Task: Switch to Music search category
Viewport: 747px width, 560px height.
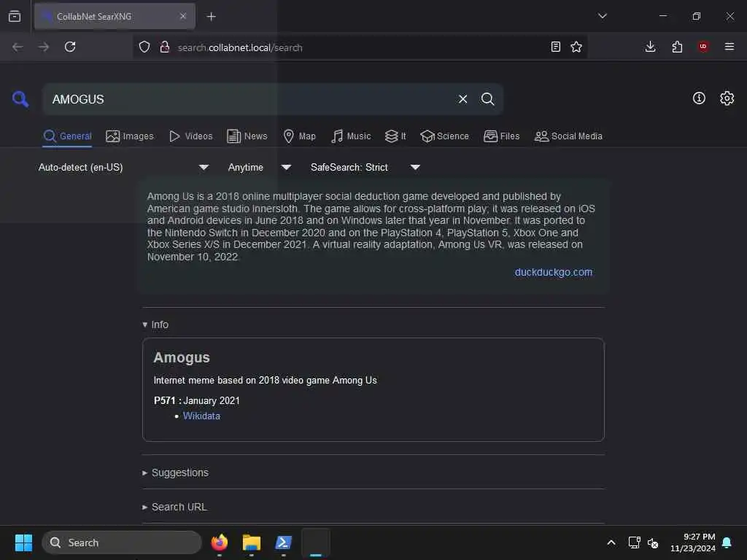Action: point(351,136)
